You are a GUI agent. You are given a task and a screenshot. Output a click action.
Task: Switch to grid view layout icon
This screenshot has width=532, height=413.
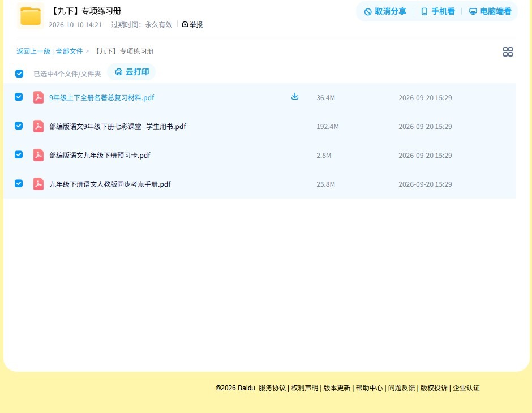(508, 51)
